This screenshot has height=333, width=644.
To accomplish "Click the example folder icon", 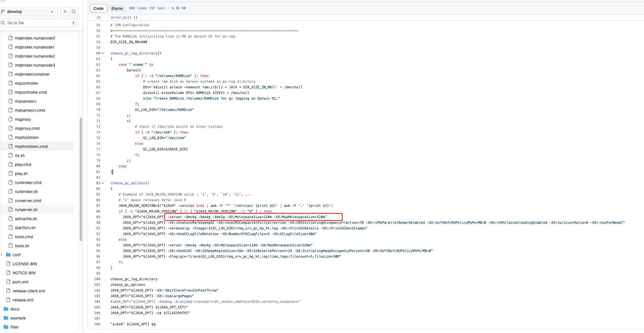I will click(x=6, y=318).
